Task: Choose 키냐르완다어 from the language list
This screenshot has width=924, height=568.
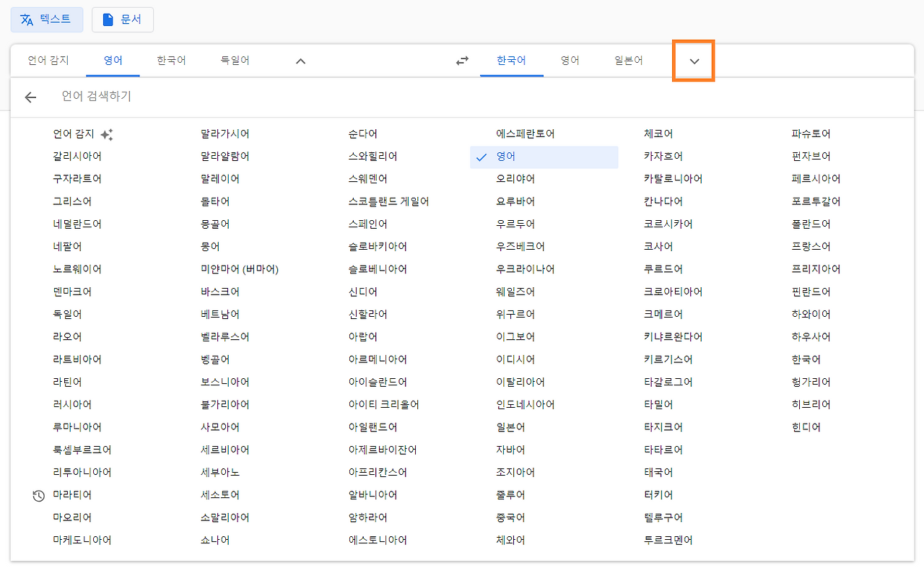Action: [674, 337]
